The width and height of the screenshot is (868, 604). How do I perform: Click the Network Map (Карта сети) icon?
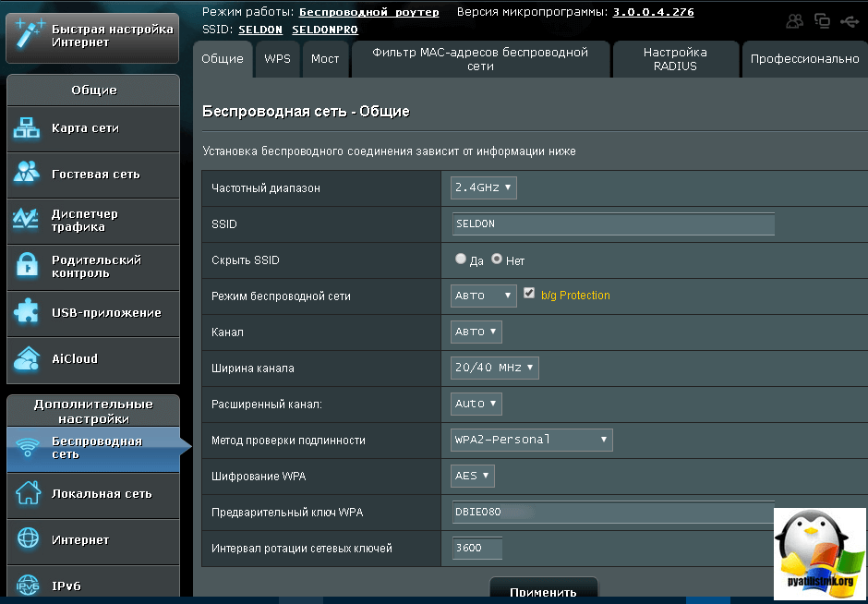27,128
